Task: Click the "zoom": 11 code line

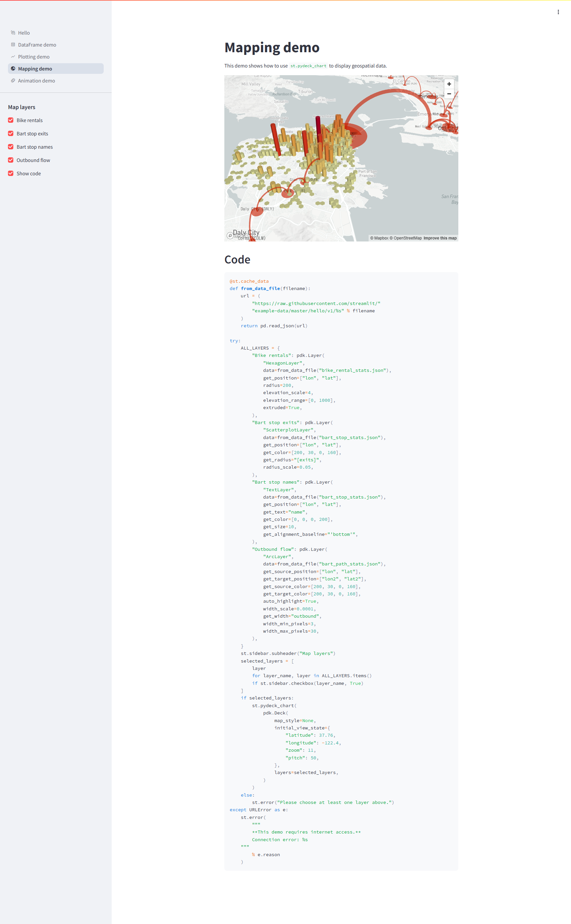Action: [300, 750]
